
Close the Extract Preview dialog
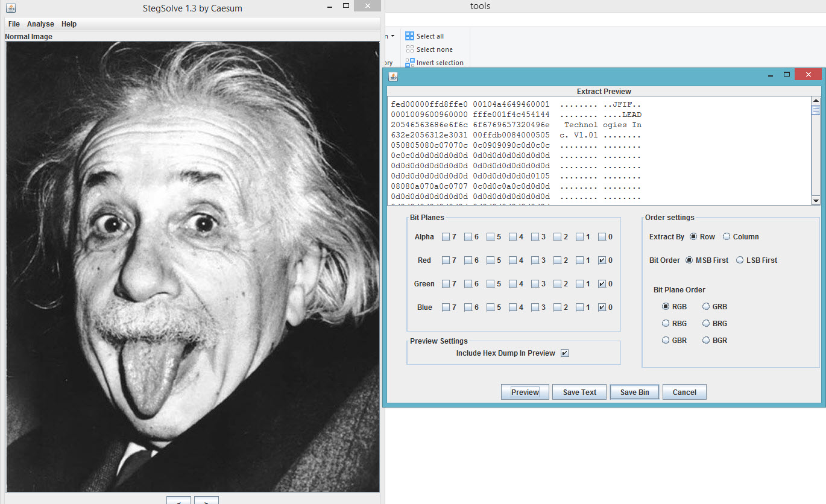807,75
